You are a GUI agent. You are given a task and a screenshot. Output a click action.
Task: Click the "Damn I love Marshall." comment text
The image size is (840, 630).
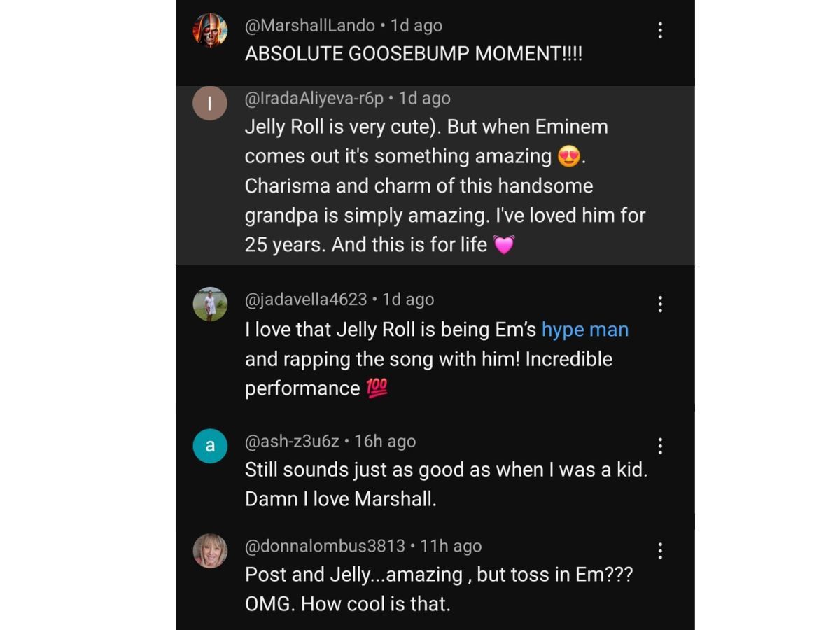pyautogui.click(x=340, y=499)
